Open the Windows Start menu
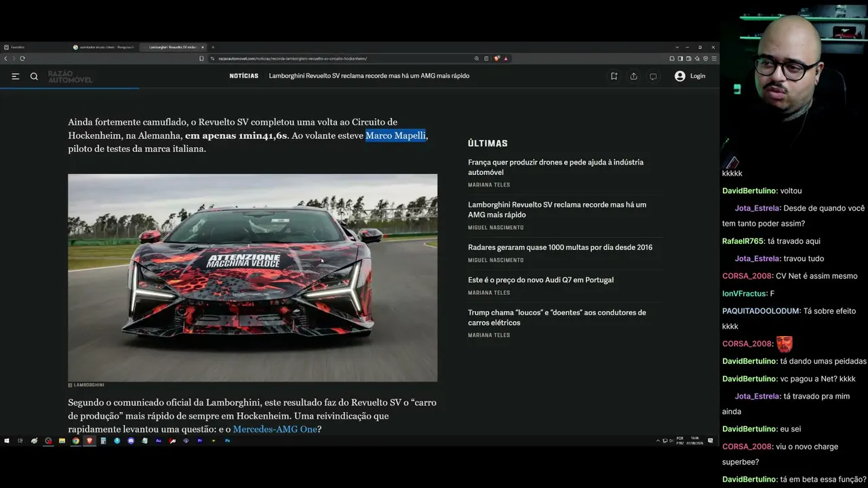 [7, 441]
